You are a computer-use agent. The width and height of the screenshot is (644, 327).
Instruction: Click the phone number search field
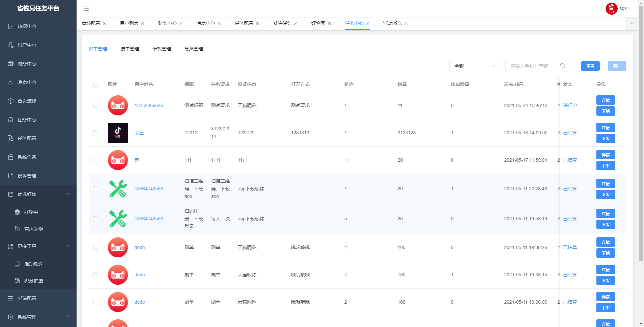tap(533, 66)
